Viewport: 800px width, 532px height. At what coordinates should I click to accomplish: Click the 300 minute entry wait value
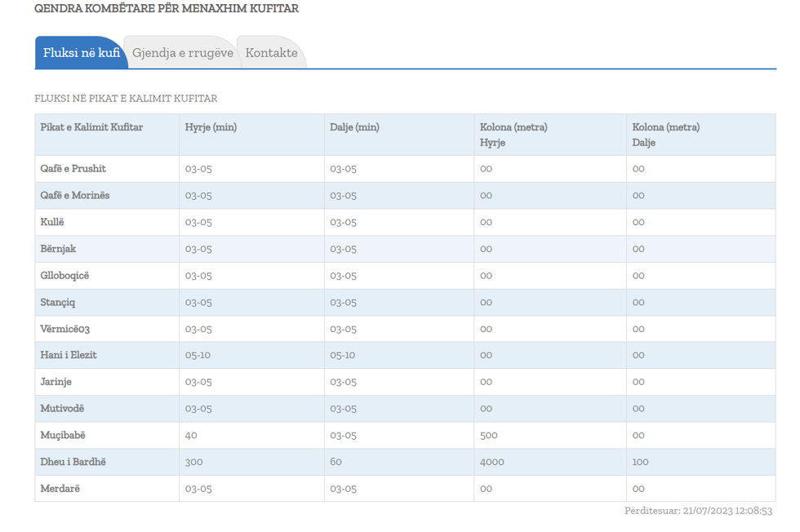[x=194, y=462]
